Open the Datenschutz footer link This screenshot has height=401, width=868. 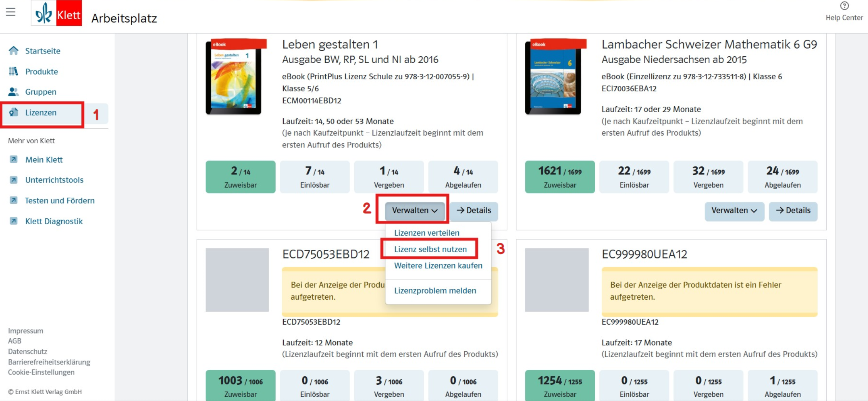(x=28, y=351)
